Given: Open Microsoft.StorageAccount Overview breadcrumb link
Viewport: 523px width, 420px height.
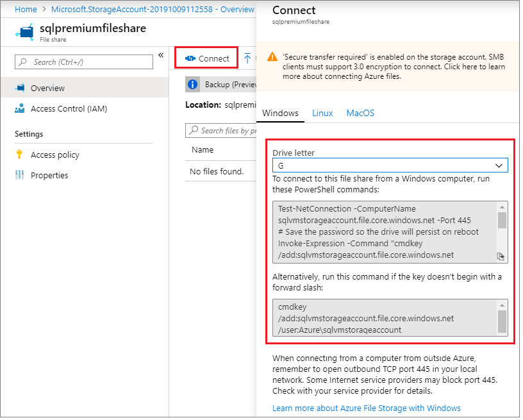Looking at the screenshot, I should point(153,10).
